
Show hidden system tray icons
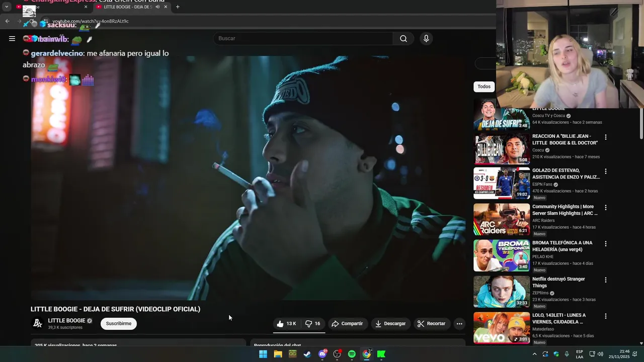[x=534, y=354]
